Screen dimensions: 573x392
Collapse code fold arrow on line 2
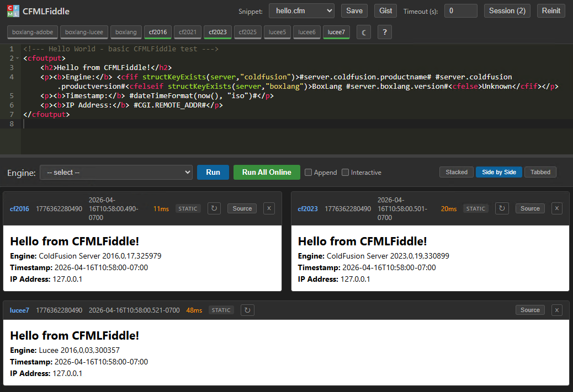pos(17,58)
